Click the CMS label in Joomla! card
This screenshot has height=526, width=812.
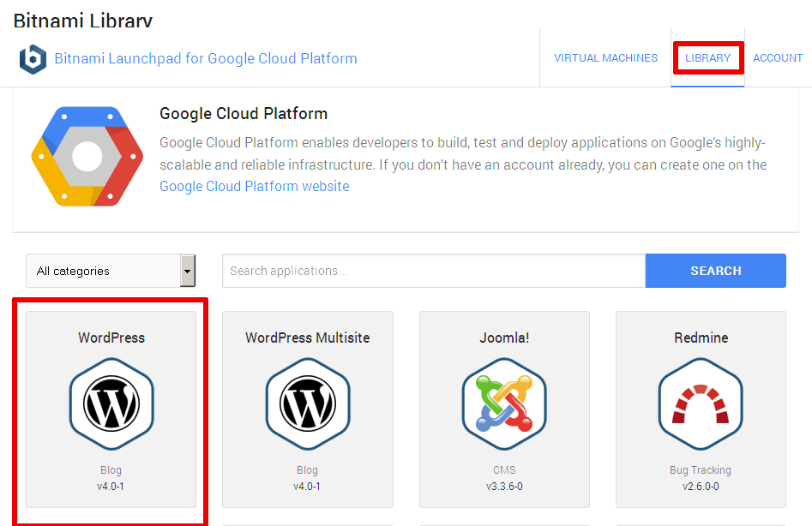point(504,470)
